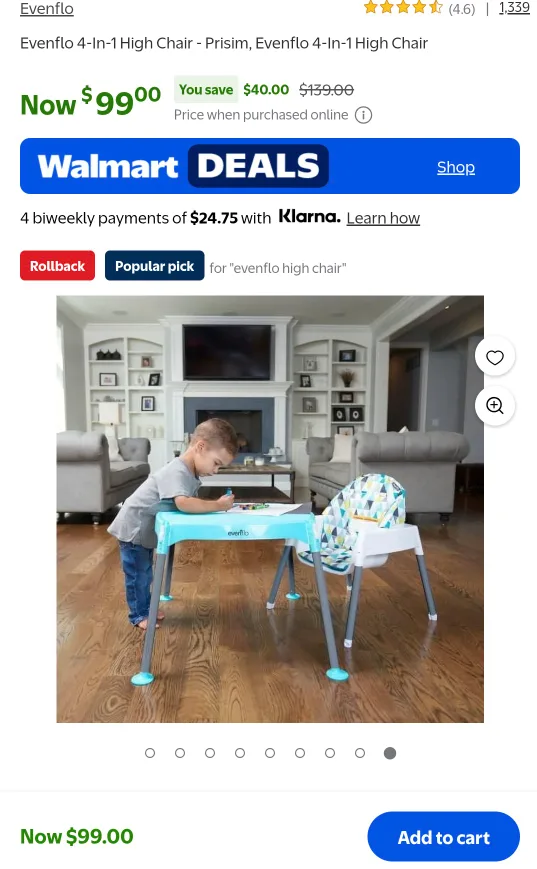The height and width of the screenshot is (869, 537).
Task: Open Klarna Learn how link
Action: pos(383,218)
